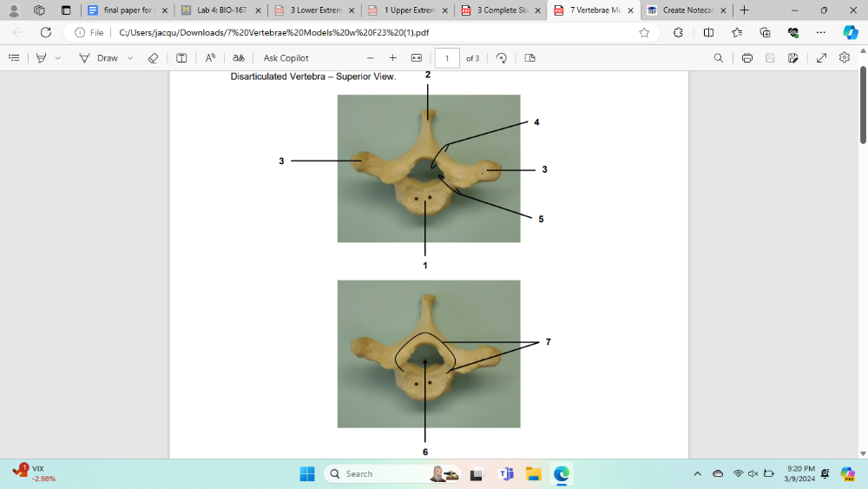868x489 pixels.
Task: Select the Erase tool in PDF toolbar
Action: pyautogui.click(x=153, y=58)
